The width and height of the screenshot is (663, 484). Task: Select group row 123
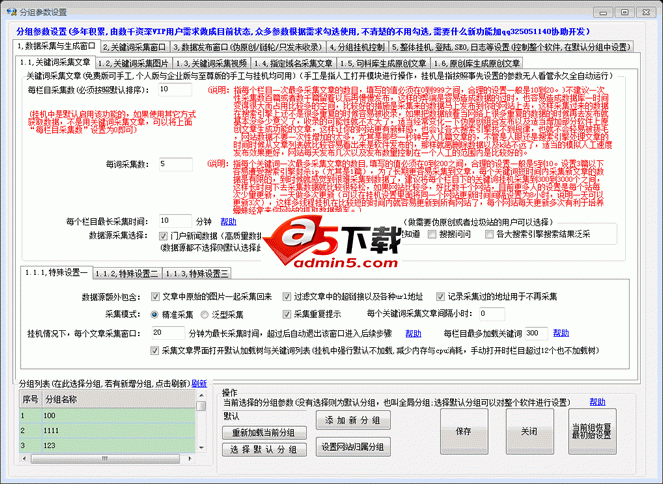107,445
